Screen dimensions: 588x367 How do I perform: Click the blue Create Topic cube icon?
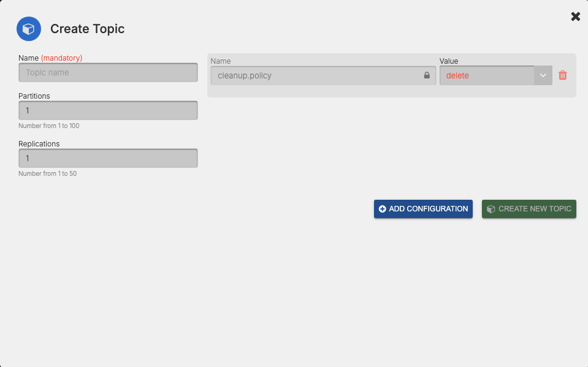click(28, 28)
